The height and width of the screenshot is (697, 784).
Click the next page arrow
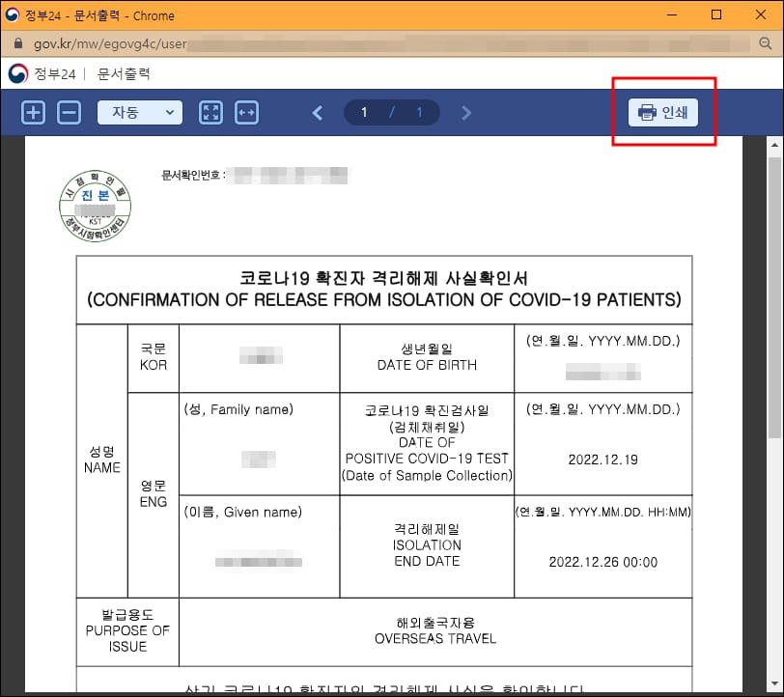tap(466, 112)
